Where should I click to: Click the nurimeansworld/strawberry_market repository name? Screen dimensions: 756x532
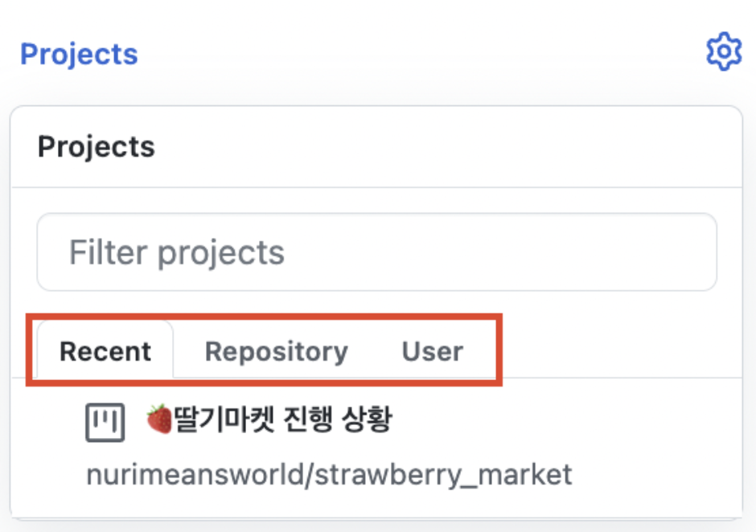click(x=329, y=475)
